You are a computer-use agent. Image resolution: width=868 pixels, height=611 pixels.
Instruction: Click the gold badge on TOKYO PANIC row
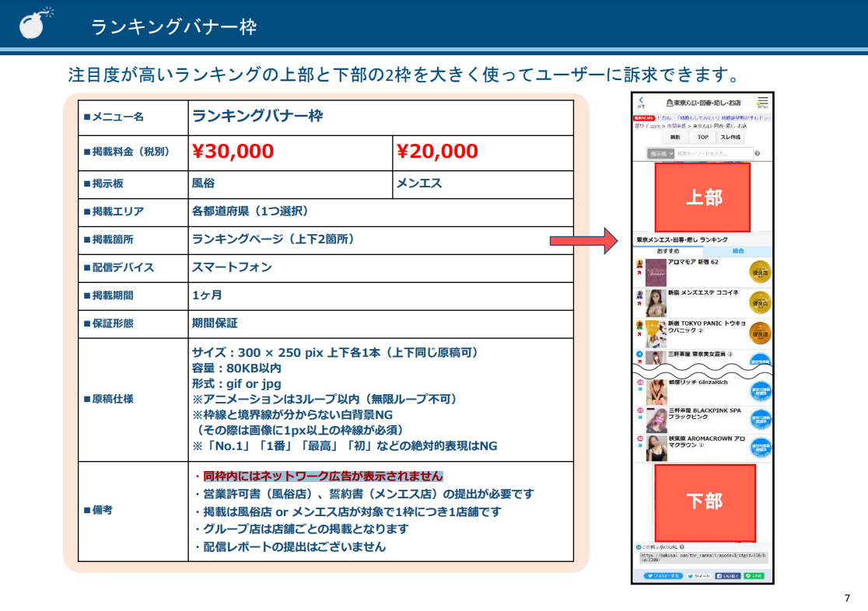[x=760, y=333]
